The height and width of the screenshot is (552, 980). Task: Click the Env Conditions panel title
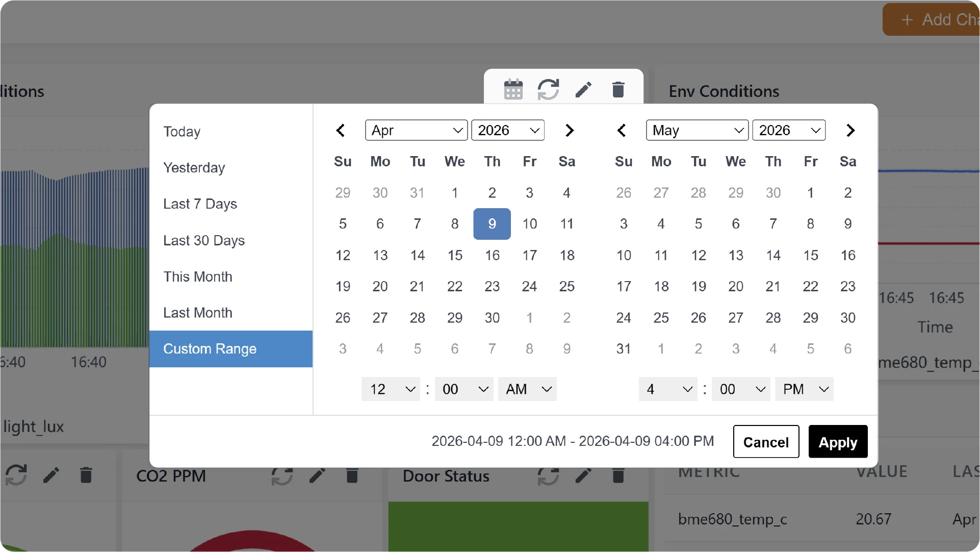click(724, 91)
